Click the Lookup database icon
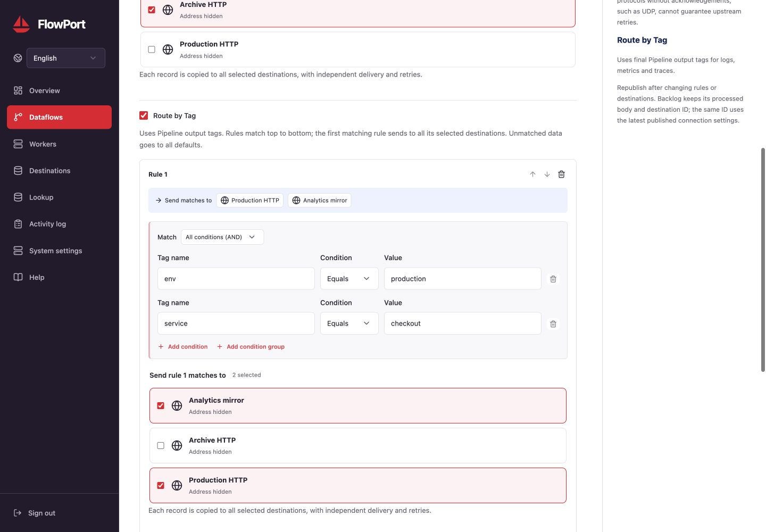Viewport: 766px width, 532px height. click(18, 197)
